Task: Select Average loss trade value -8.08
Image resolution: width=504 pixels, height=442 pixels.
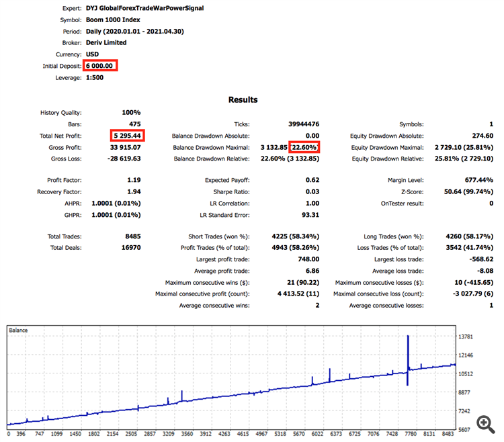Action: pyautogui.click(x=485, y=271)
